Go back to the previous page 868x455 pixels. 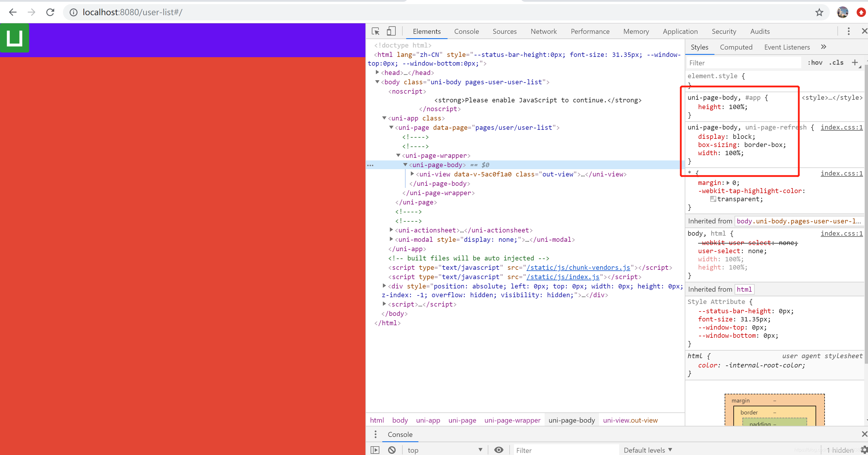tap(13, 13)
